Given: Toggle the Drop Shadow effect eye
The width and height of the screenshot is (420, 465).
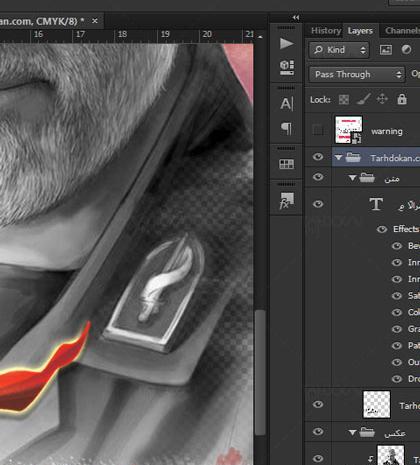Looking at the screenshot, I should pyautogui.click(x=397, y=379).
